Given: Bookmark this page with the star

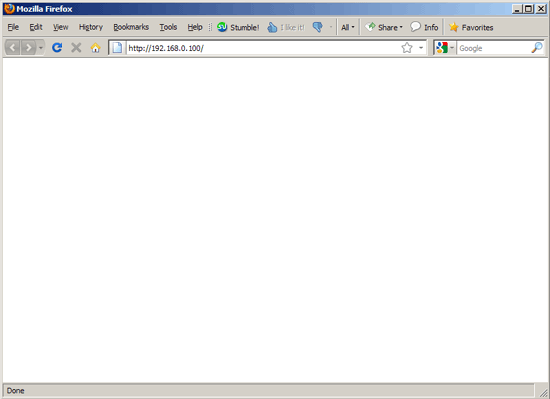Looking at the screenshot, I should 407,48.
